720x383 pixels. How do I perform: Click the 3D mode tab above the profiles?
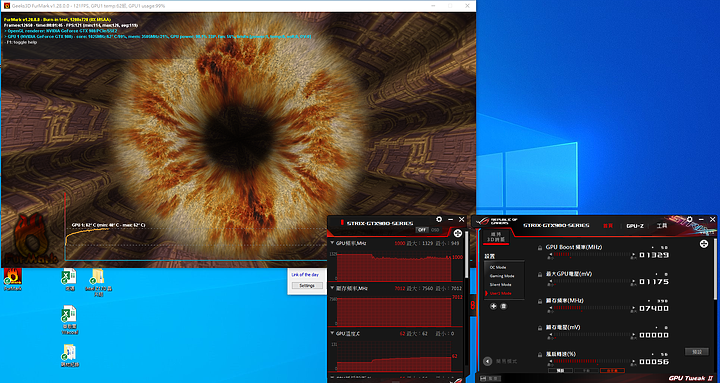[496, 237]
